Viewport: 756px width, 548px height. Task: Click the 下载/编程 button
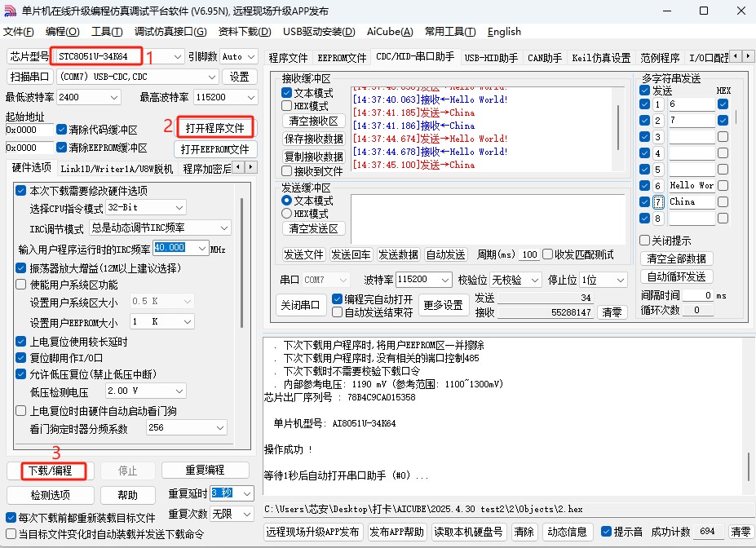pos(50,471)
